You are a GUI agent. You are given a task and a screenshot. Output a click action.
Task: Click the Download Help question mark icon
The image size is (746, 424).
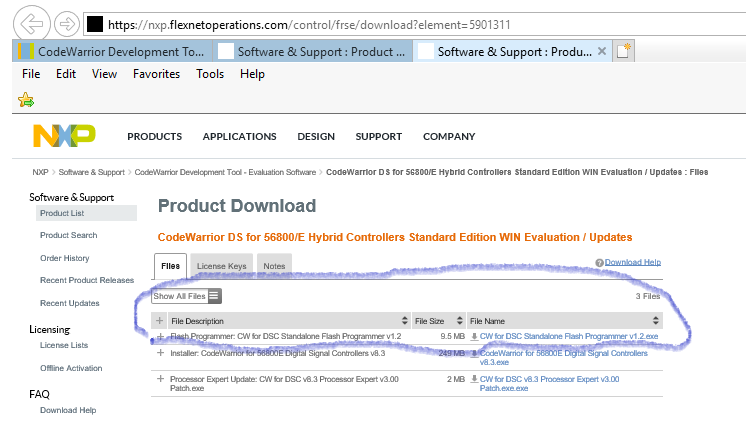tap(600, 262)
